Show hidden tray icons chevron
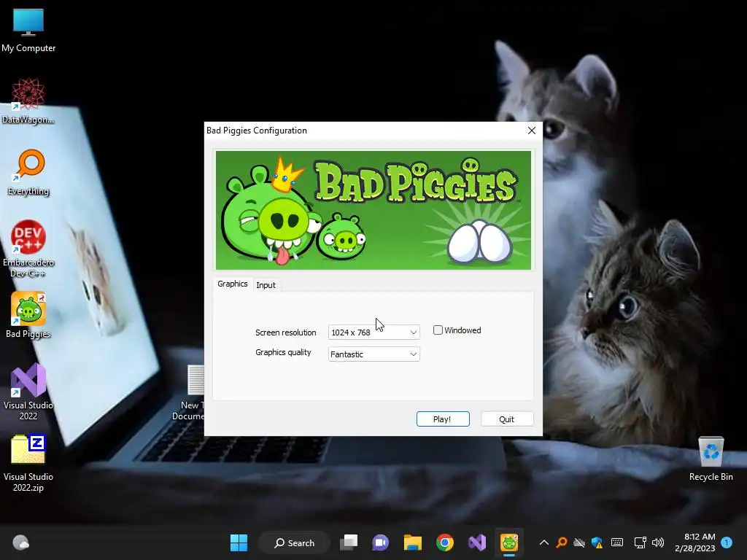Screen dimensions: 747x560 544,542
